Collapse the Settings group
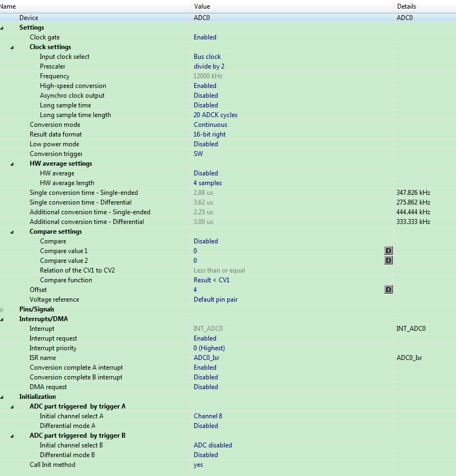Viewport: 456px width, 476px height. 2,28
